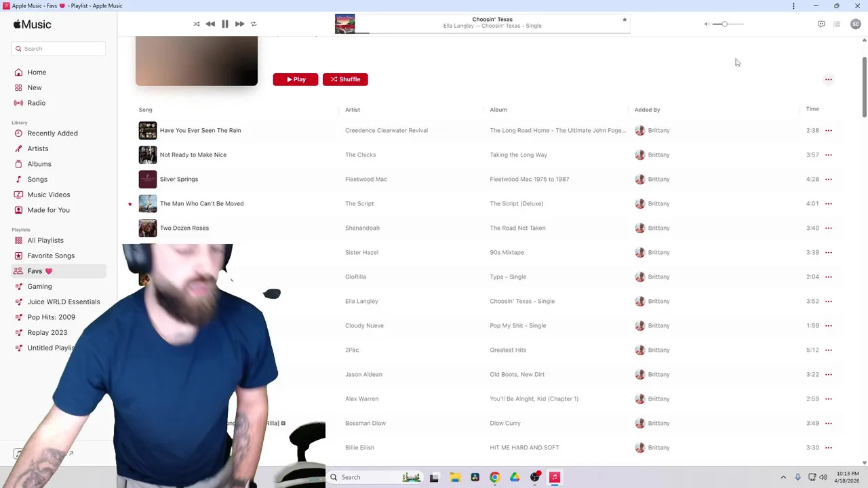Open the Pop Hits: 2009 playlist
Image resolution: width=868 pixels, height=488 pixels.
point(52,317)
